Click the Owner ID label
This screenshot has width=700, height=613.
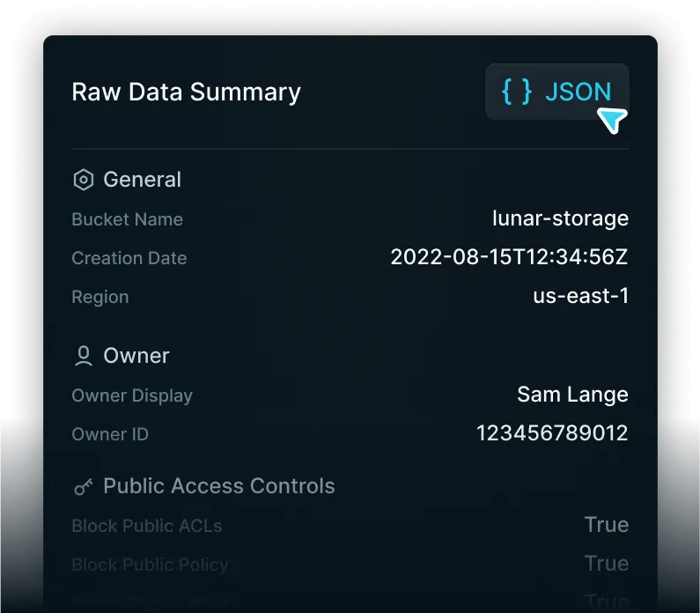110,434
